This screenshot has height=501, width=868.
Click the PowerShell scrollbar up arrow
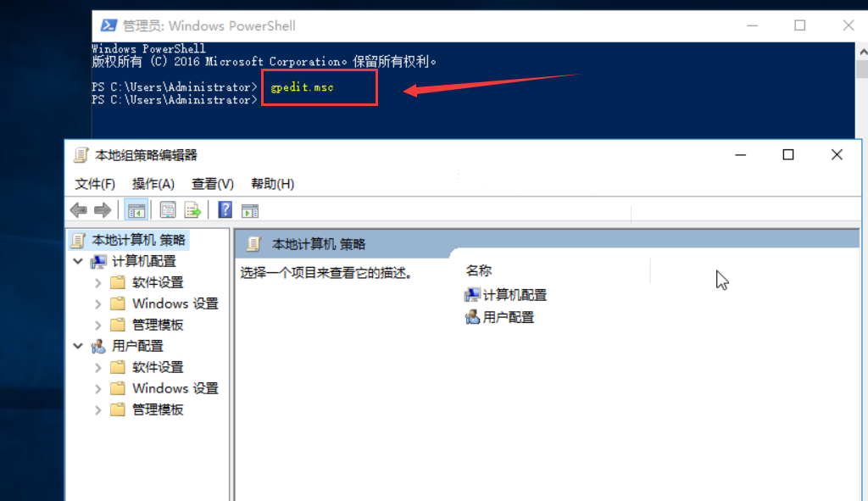(x=862, y=52)
